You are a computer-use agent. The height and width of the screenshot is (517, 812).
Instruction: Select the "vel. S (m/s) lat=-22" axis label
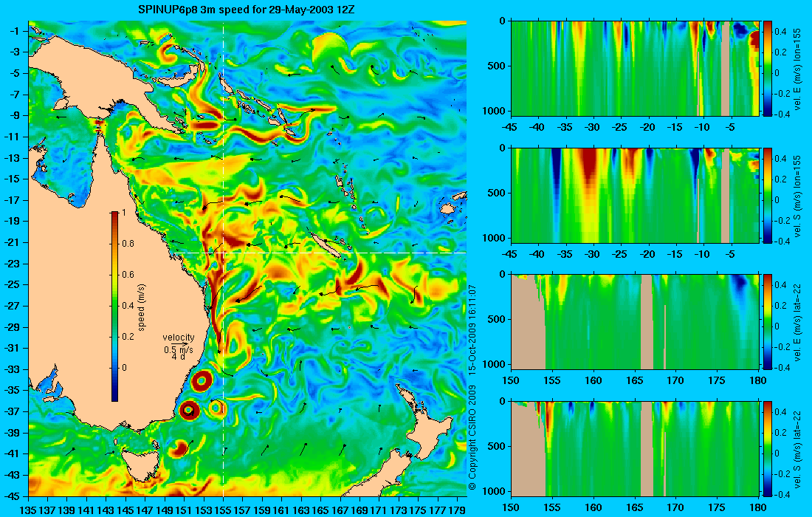(x=797, y=448)
